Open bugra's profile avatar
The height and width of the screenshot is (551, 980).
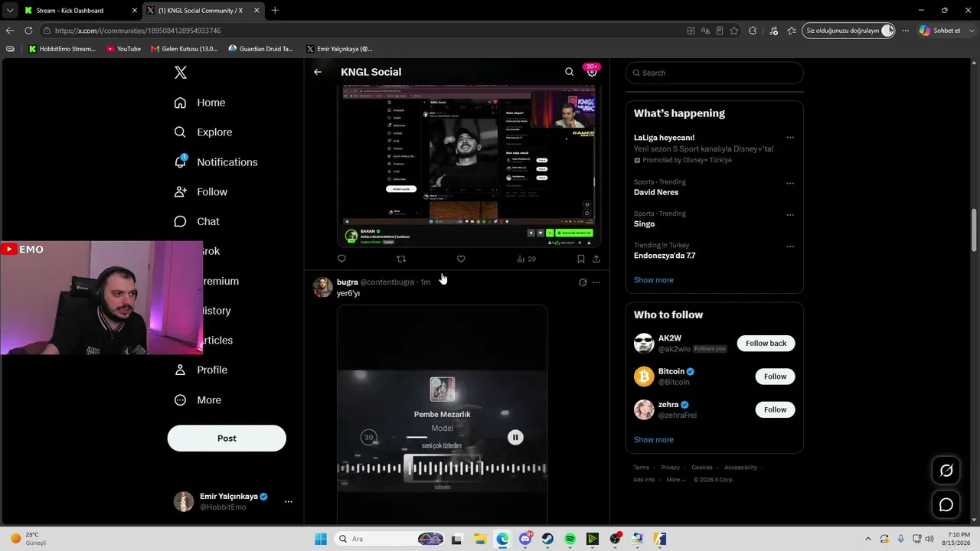(x=323, y=287)
